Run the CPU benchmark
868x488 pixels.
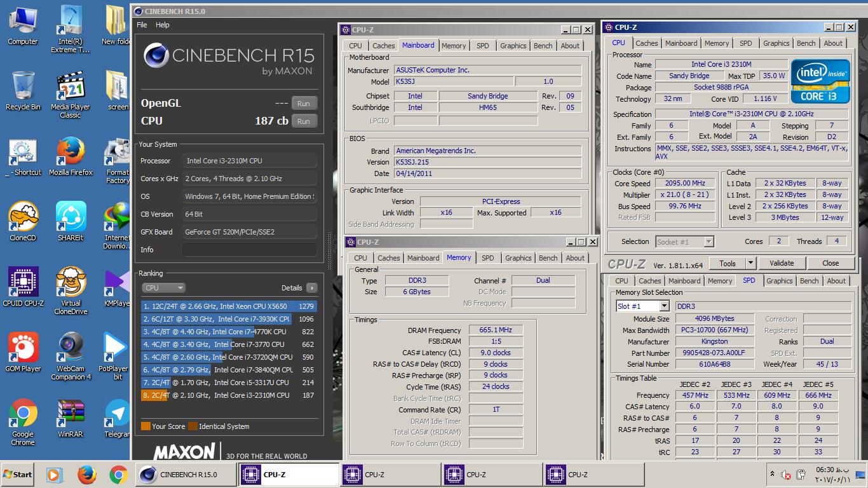point(304,121)
